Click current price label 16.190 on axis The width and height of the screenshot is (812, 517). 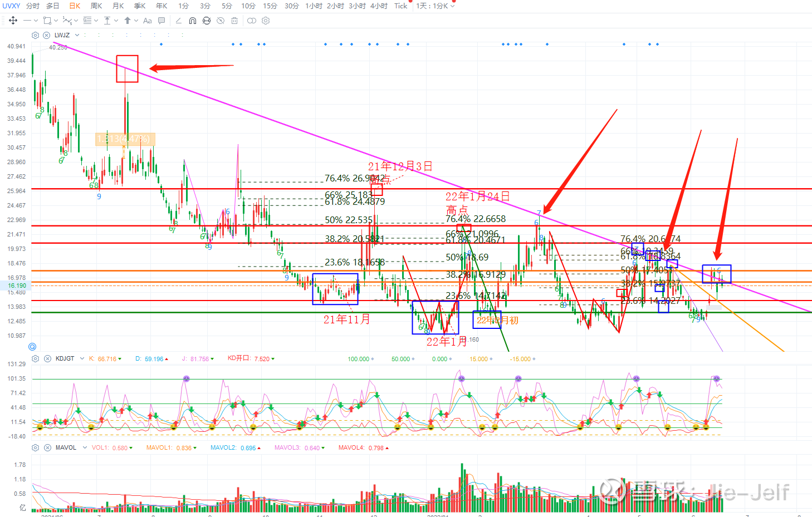pos(16,285)
